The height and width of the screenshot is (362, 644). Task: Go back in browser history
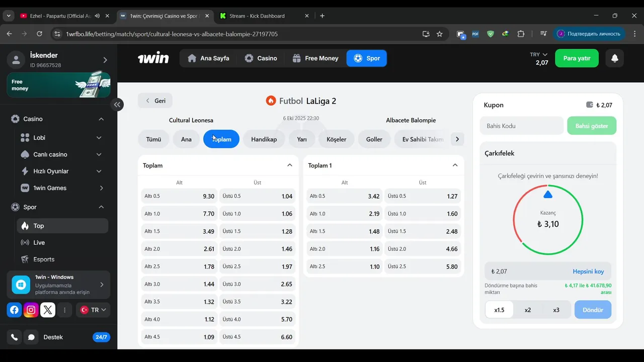pos(9,34)
